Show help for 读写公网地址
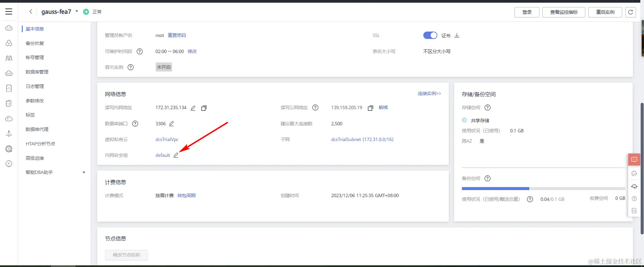Image resolution: width=644 pixels, height=267 pixels. [315, 107]
